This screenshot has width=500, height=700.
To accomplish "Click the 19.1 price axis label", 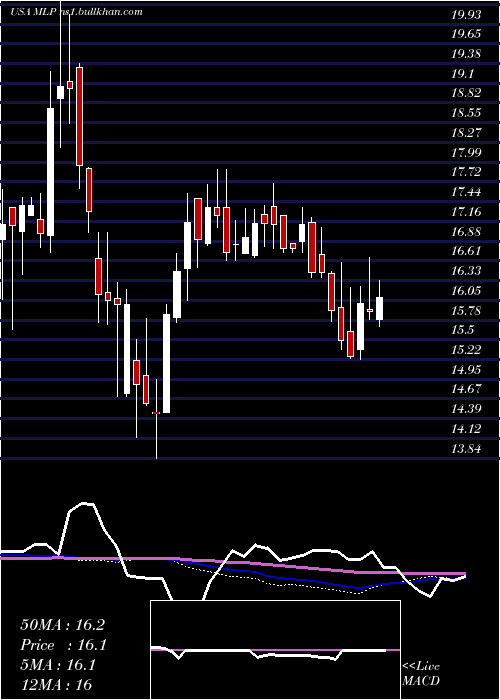I will point(463,74).
